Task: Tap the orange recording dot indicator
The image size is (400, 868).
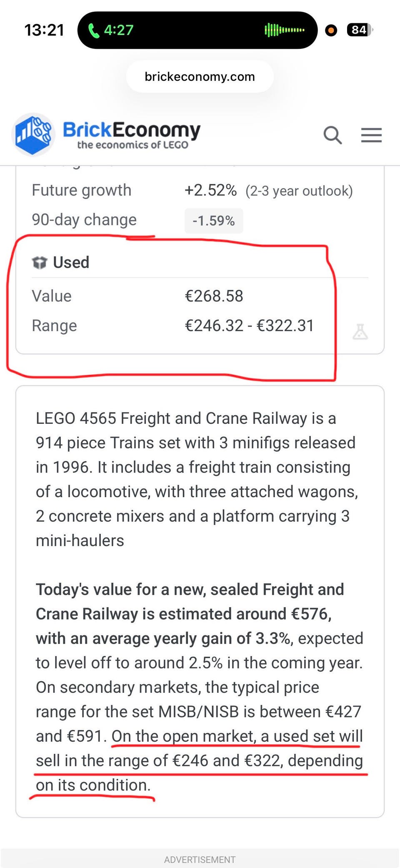Action: 331,30
